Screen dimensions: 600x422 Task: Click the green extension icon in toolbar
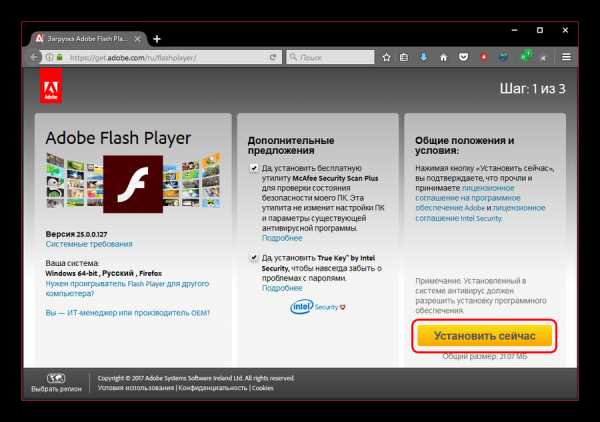click(526, 56)
